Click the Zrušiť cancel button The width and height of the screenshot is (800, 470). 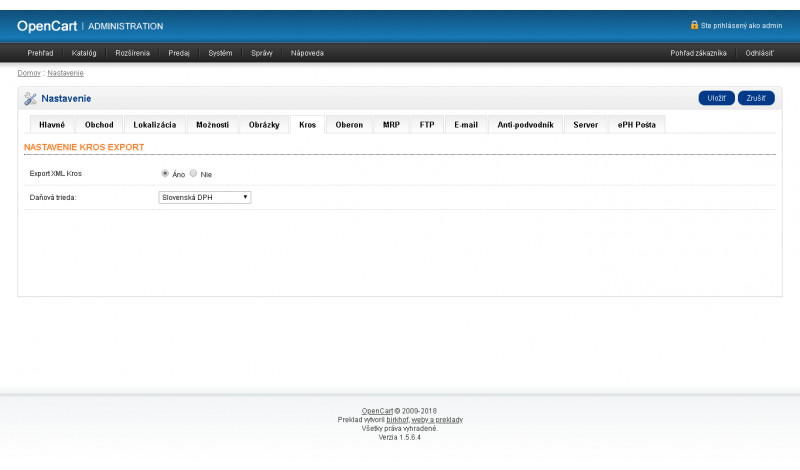click(756, 98)
